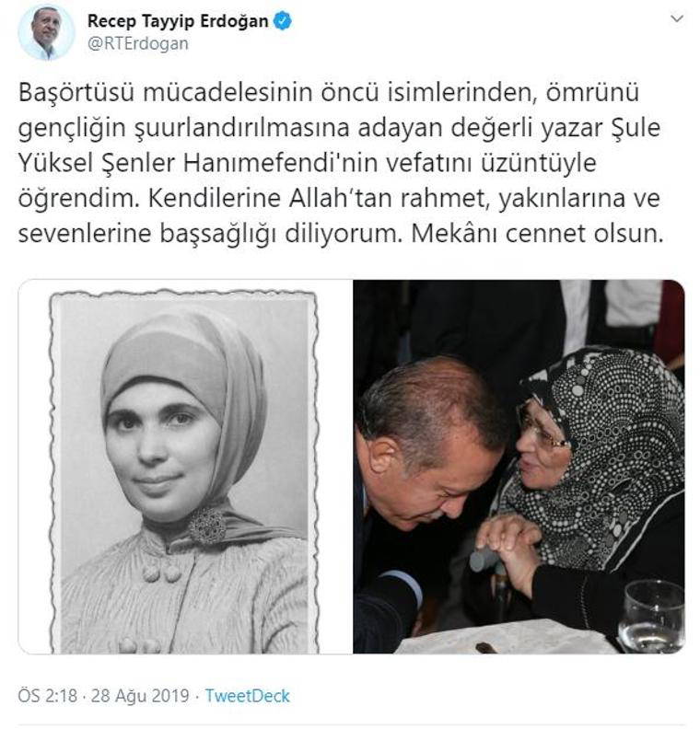700x729 pixels.
Task: Expand the tweet options chevron
Action: coord(677,19)
